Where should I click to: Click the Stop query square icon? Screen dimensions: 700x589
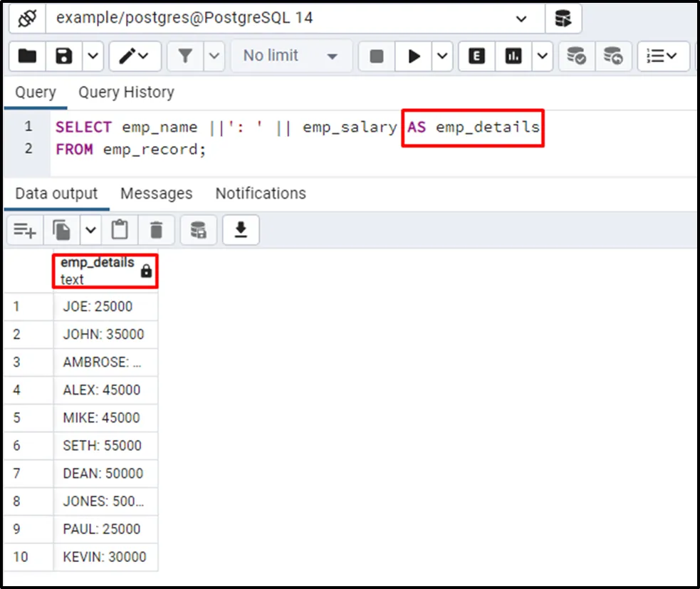(377, 56)
